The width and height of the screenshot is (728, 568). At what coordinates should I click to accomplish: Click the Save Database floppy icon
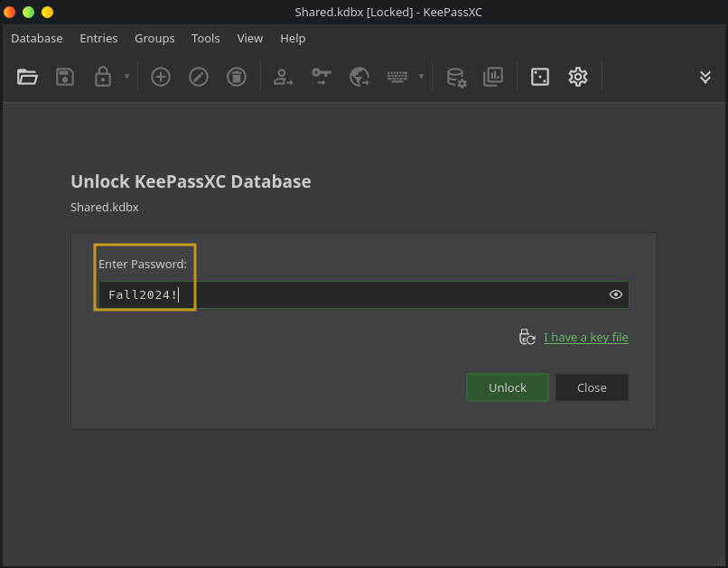(65, 77)
